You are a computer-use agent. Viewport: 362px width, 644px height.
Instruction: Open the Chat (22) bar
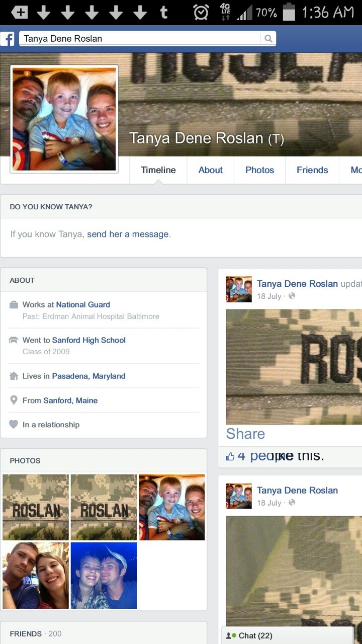[288, 635]
